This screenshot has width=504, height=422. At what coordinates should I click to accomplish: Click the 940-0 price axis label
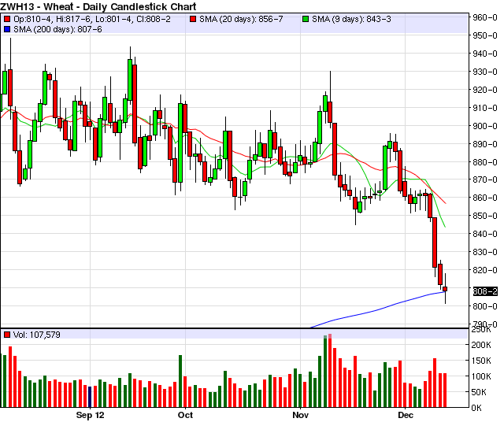point(485,54)
